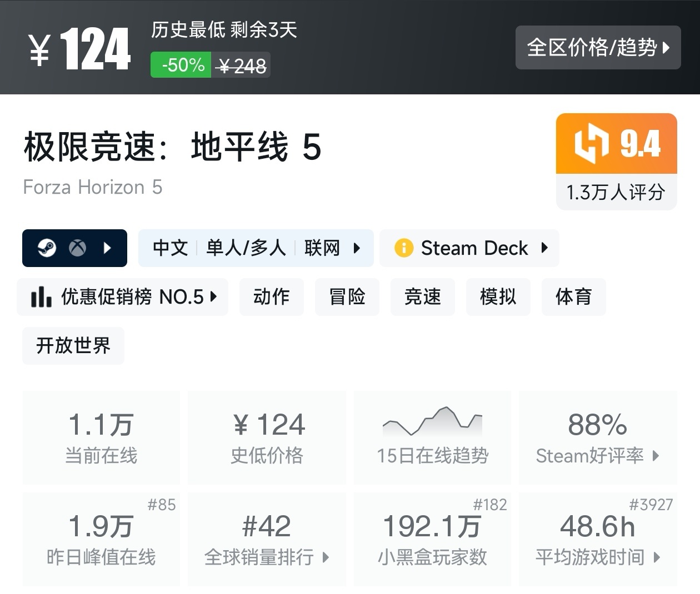Click the green -50% discount badge
The width and height of the screenshot is (700, 594).
pyautogui.click(x=182, y=65)
